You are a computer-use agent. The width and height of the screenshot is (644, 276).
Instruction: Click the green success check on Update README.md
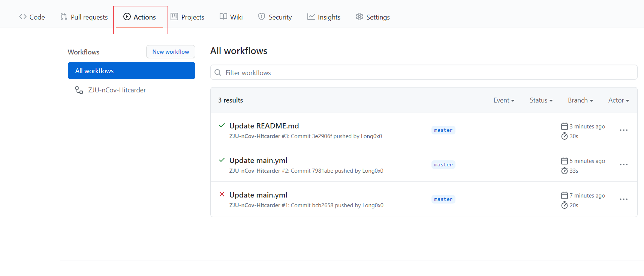pyautogui.click(x=222, y=125)
